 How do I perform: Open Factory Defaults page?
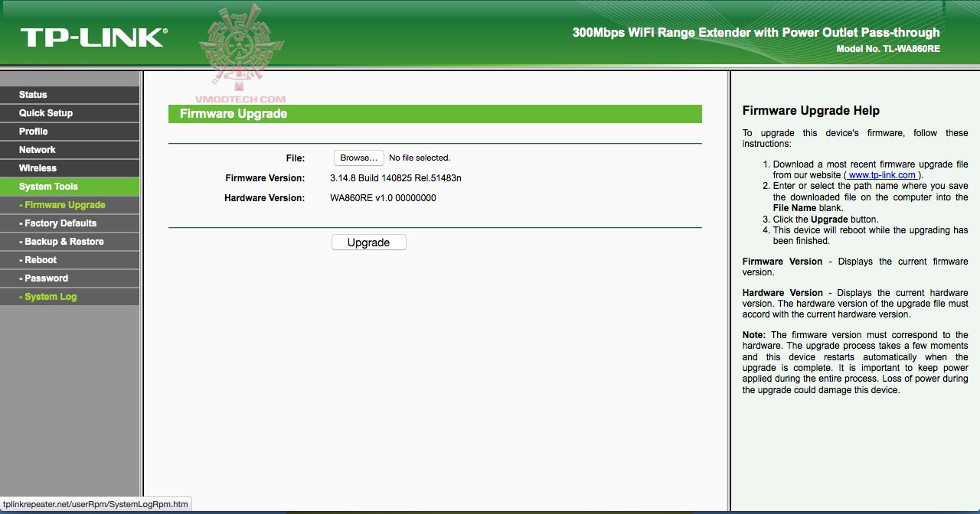pyautogui.click(x=70, y=223)
